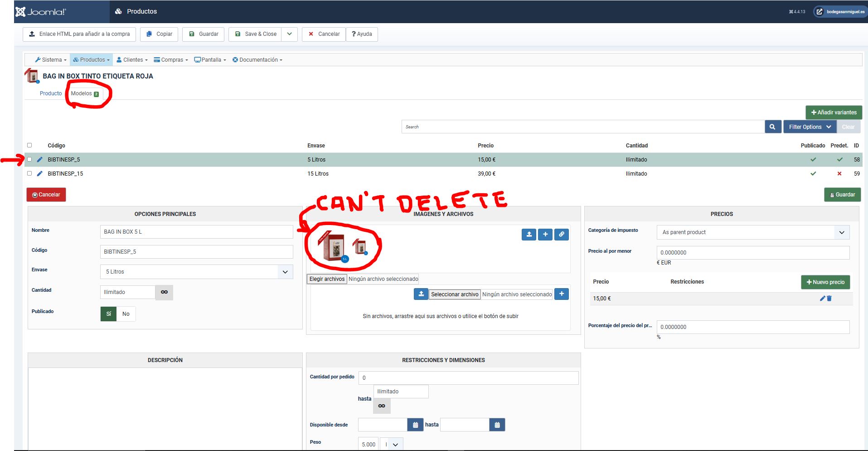Select the small bag-in-box image thumbnail
The image size is (868, 451).
[360, 246]
